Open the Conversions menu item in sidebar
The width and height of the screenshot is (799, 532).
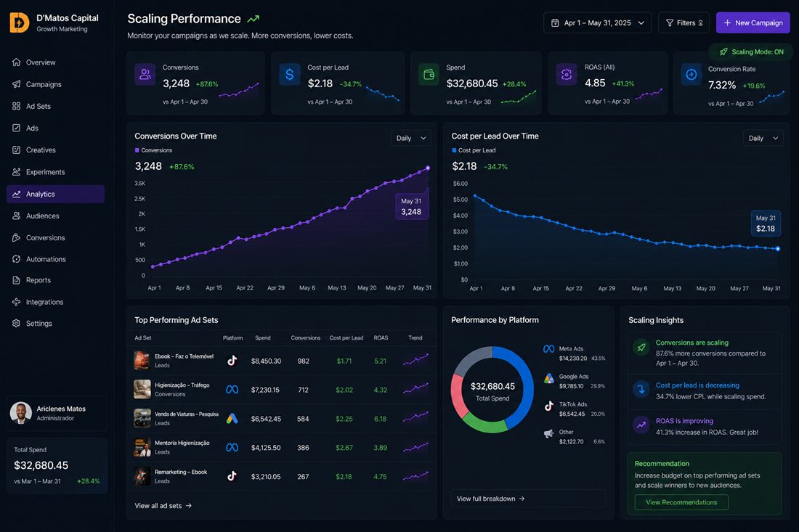(x=55, y=237)
